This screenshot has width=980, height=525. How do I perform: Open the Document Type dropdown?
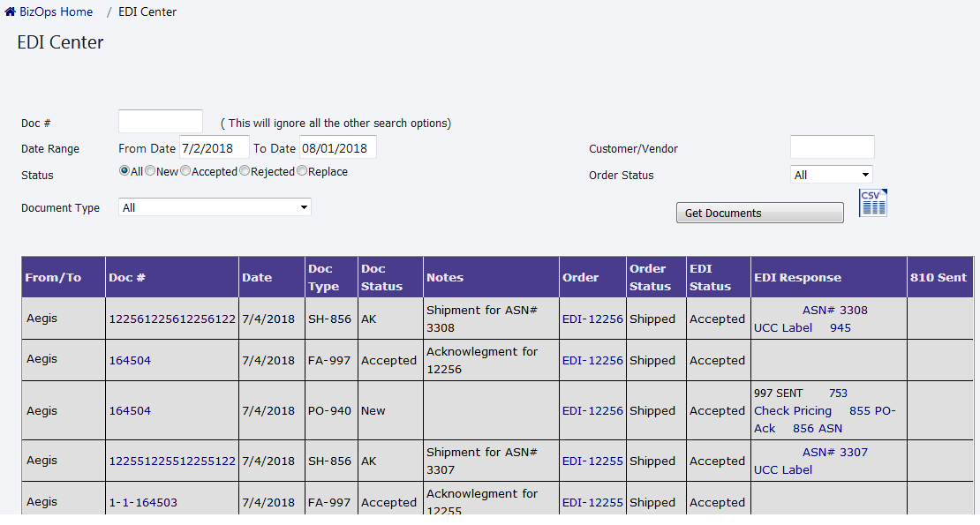[215, 207]
